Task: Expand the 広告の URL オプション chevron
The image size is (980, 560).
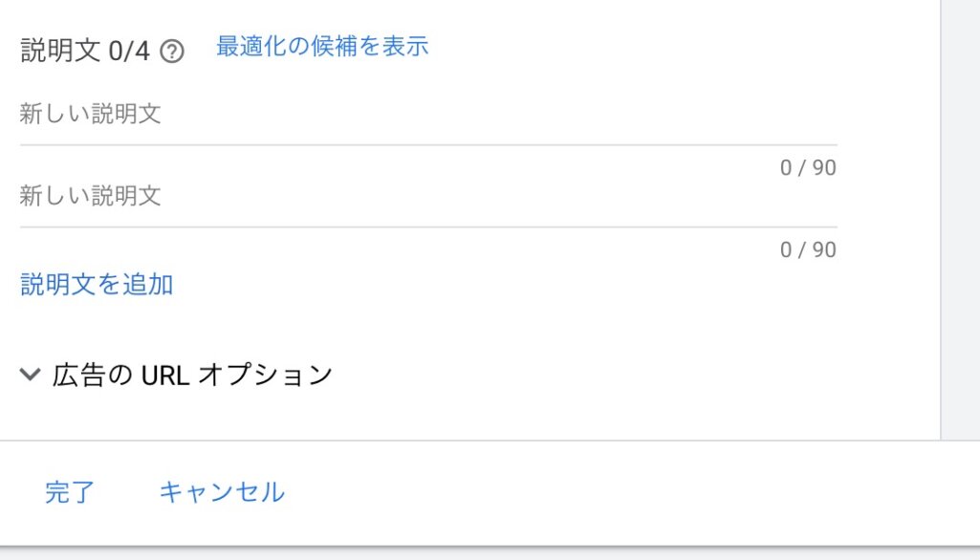Action: (31, 374)
